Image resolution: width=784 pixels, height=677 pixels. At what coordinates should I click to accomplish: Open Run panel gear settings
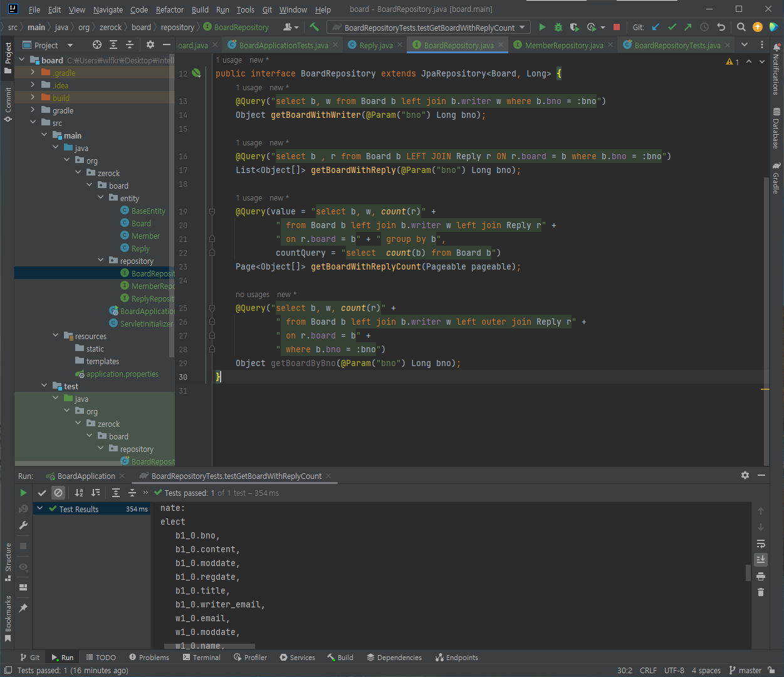(745, 475)
